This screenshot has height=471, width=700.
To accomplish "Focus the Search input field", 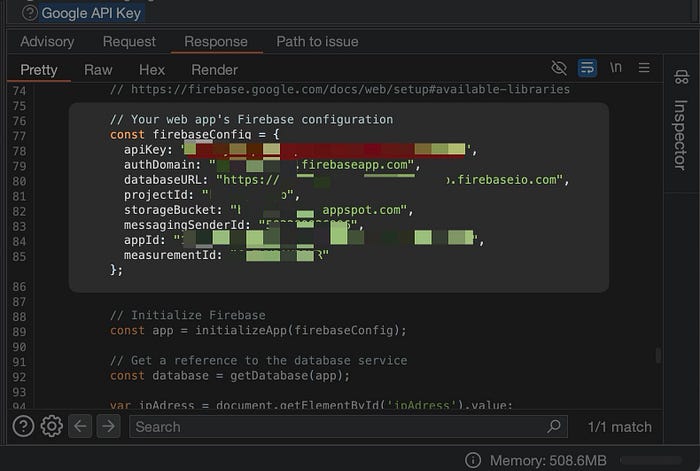I will coord(348,427).
